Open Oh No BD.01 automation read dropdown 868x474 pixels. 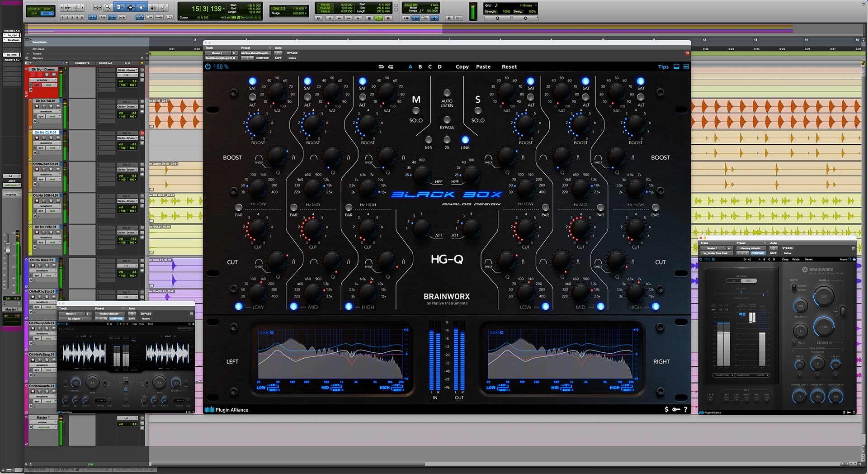(x=53, y=116)
